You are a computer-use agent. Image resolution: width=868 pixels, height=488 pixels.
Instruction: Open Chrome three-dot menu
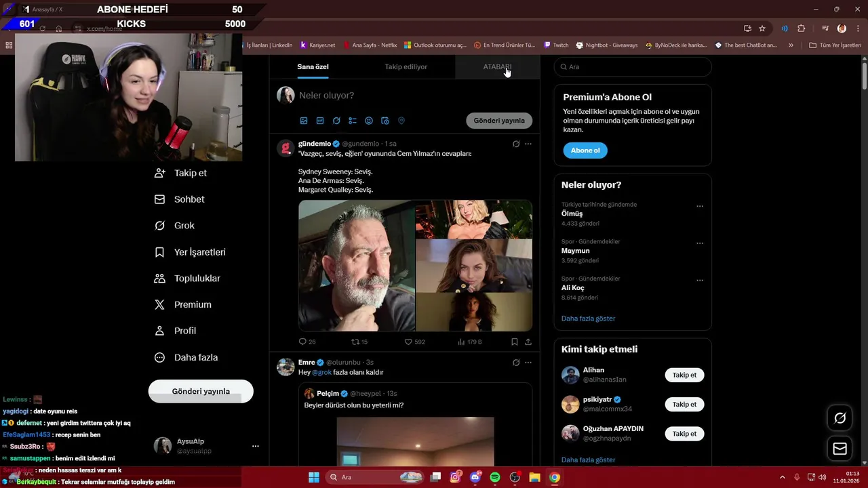coord(857,28)
